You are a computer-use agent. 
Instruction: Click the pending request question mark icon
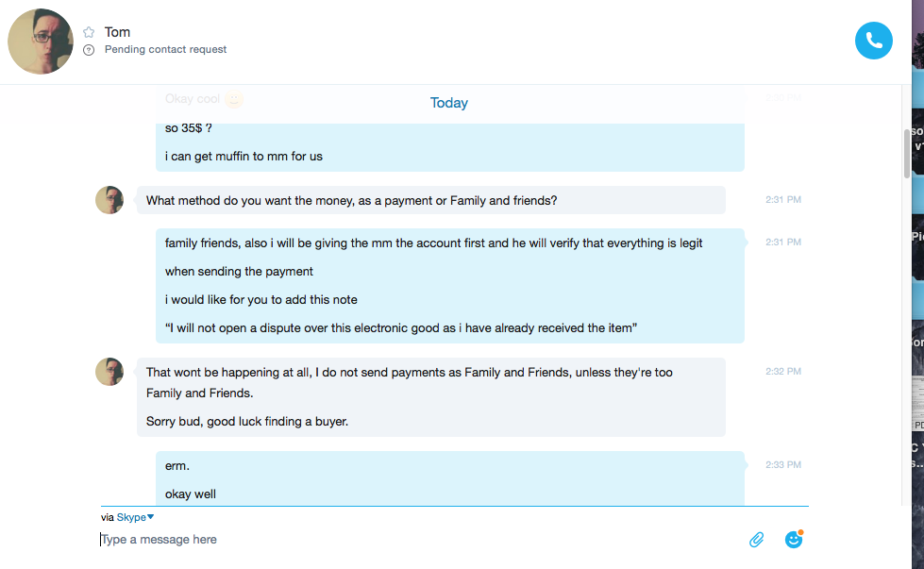pyautogui.click(x=89, y=50)
